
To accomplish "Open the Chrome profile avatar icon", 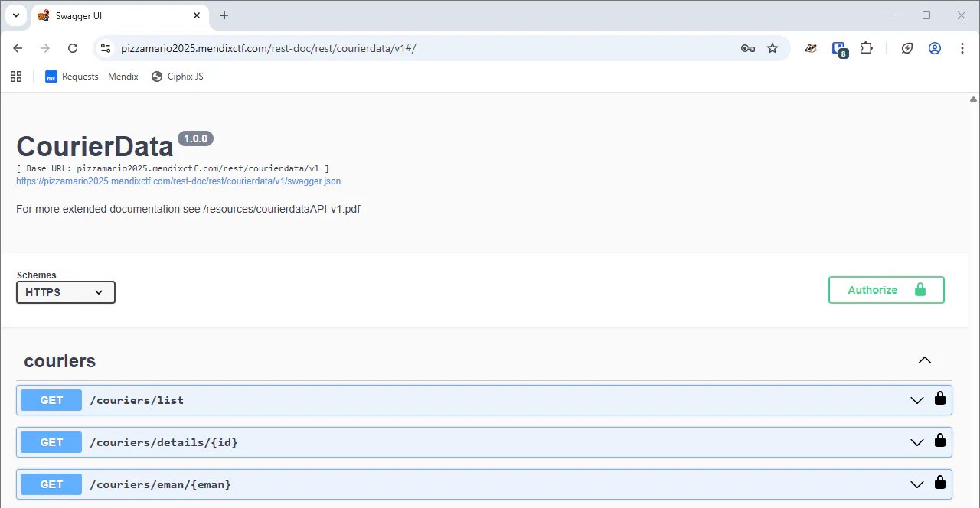I will (935, 48).
